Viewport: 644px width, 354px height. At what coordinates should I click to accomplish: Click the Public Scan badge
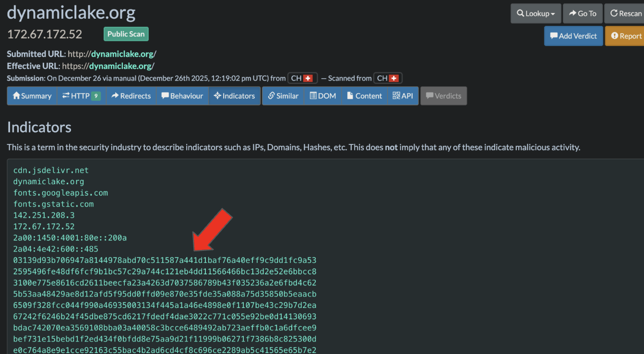126,34
